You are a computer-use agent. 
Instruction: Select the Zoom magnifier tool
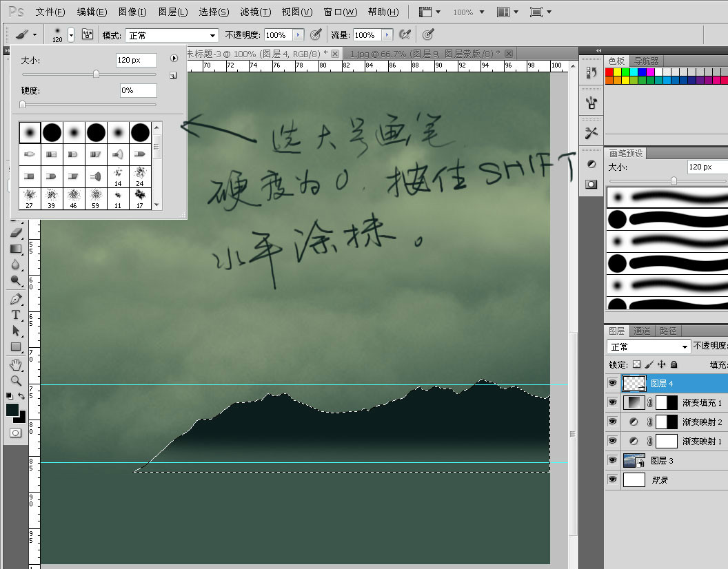pos(16,380)
